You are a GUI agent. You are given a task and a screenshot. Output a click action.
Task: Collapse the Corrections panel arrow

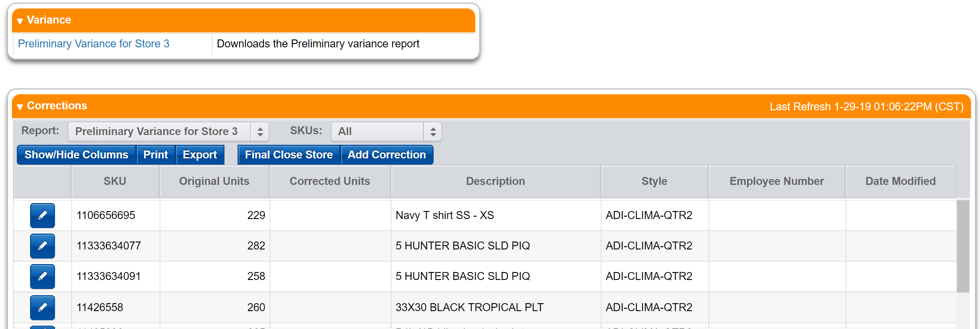pos(20,107)
